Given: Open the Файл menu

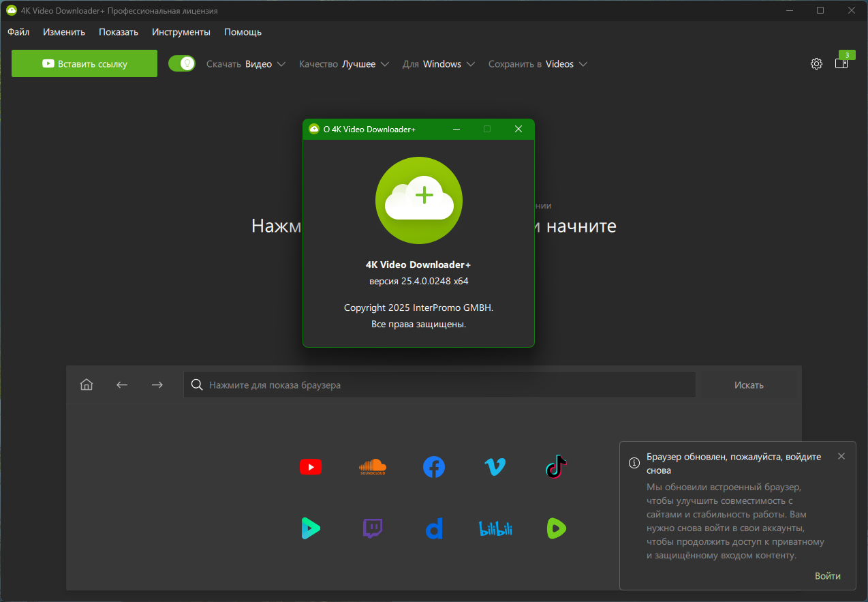Looking at the screenshot, I should (18, 32).
